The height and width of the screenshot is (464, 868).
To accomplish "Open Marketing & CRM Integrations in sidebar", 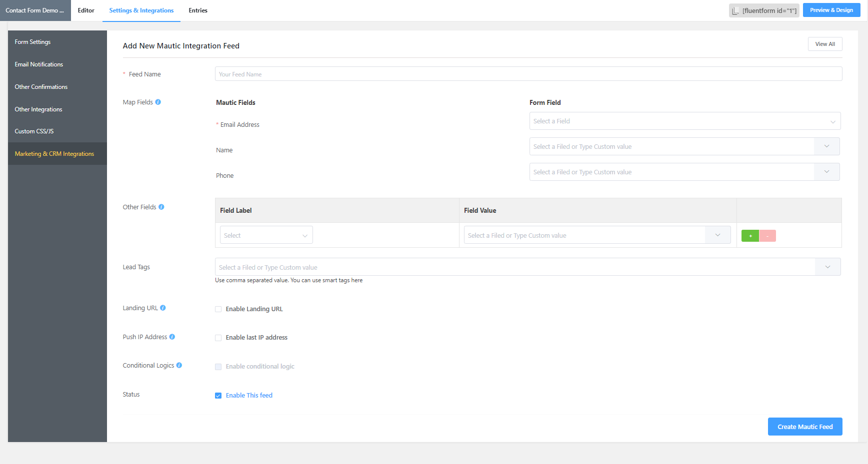I will [57, 154].
